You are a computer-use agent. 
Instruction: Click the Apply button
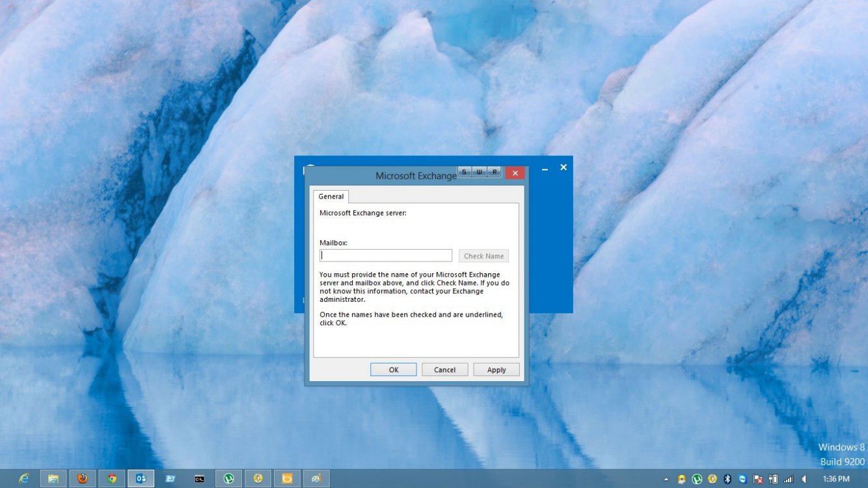(x=496, y=370)
